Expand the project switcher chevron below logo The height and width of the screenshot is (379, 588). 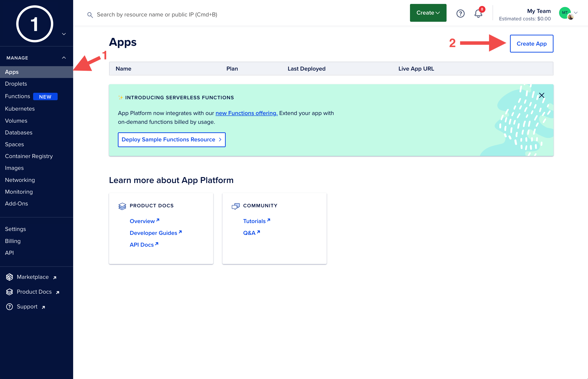pos(64,34)
